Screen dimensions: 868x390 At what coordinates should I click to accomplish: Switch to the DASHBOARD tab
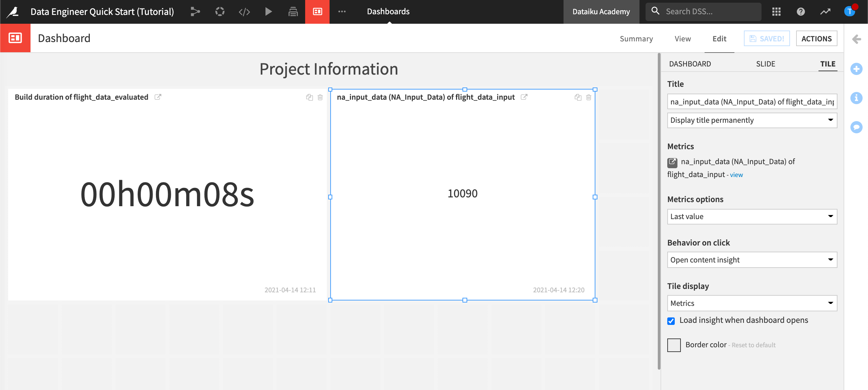pos(690,63)
